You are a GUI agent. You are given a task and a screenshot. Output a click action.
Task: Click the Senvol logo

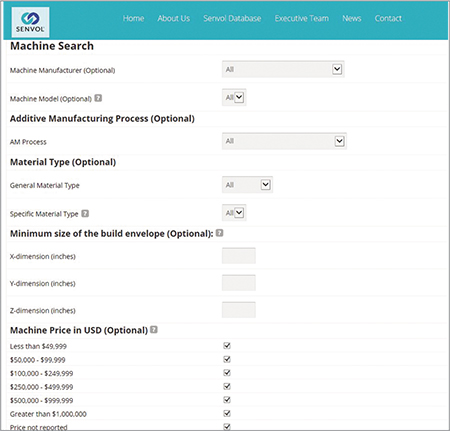coord(30,22)
